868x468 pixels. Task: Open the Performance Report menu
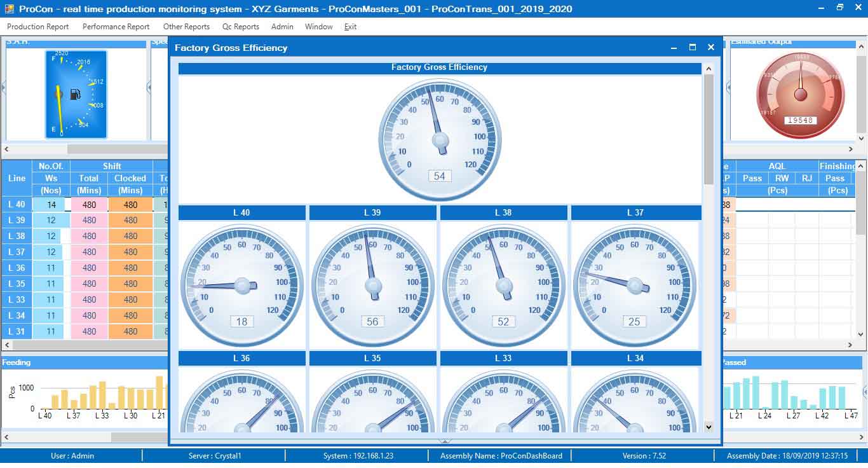click(x=116, y=27)
